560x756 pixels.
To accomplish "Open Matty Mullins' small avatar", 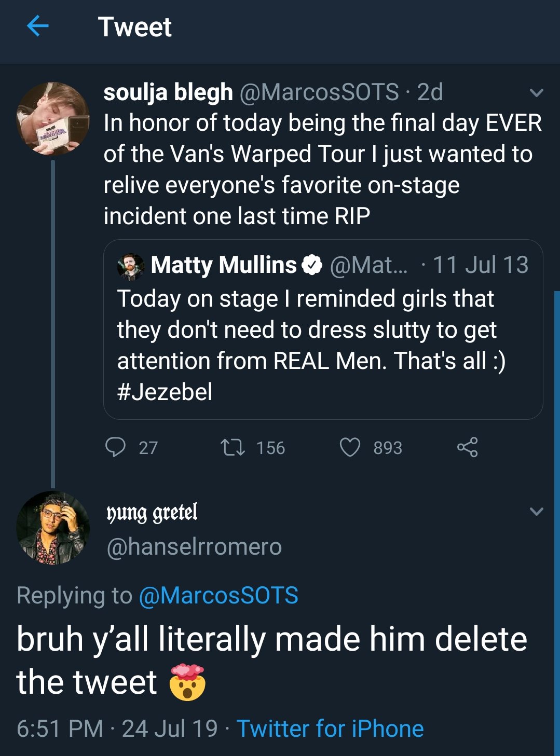I will (x=131, y=266).
